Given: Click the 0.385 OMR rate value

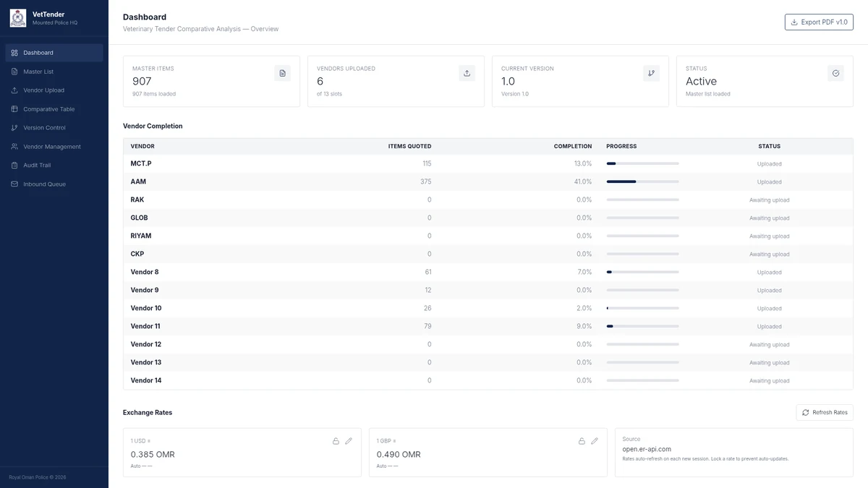Looking at the screenshot, I should pyautogui.click(x=153, y=455).
